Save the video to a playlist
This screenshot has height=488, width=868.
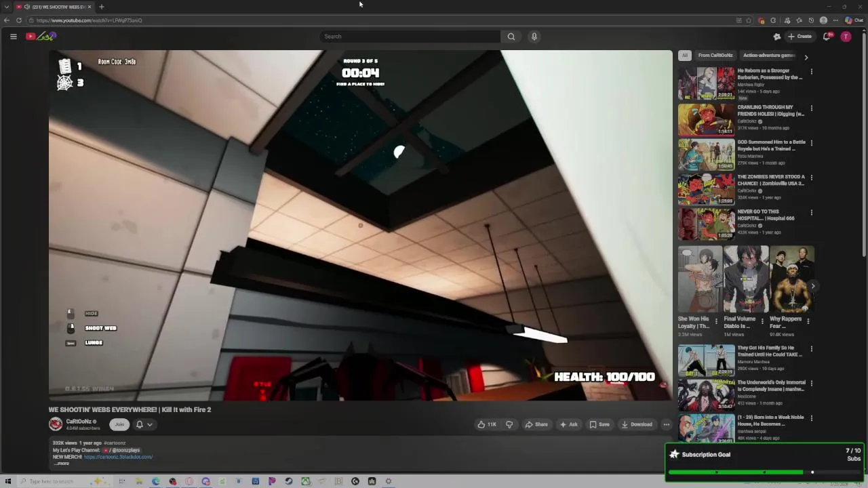click(x=599, y=424)
